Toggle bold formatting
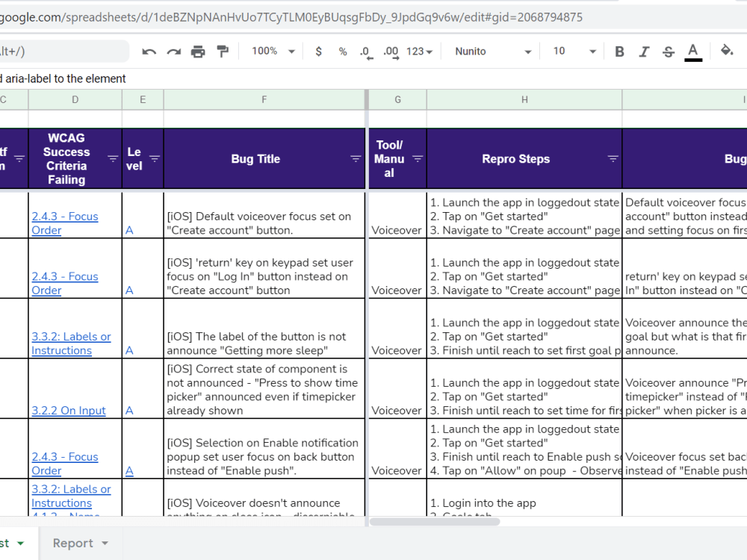747x560 pixels. (619, 52)
